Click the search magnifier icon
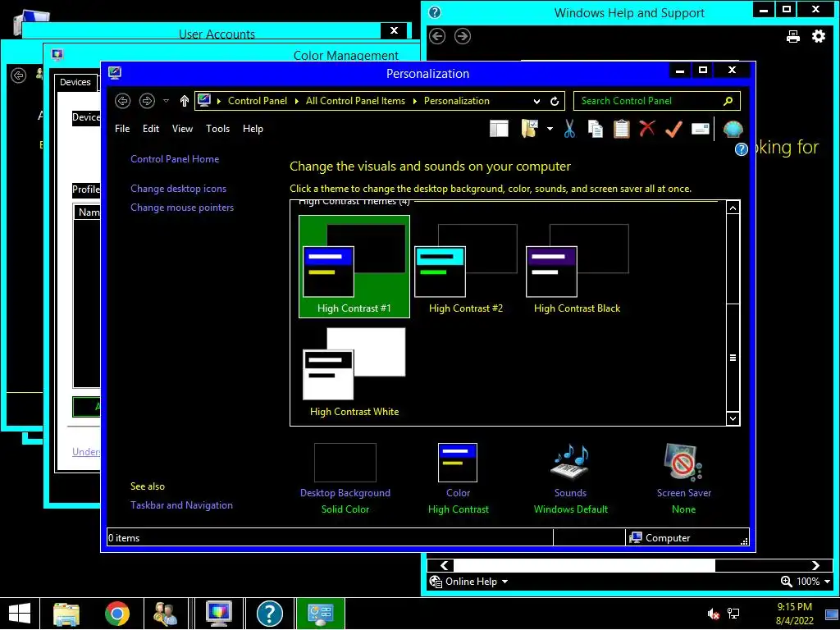Viewport: 840px width, 630px height. 728,101
